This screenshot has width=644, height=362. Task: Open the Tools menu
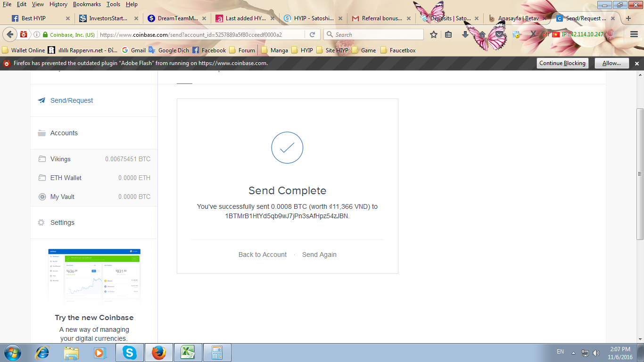point(113,4)
